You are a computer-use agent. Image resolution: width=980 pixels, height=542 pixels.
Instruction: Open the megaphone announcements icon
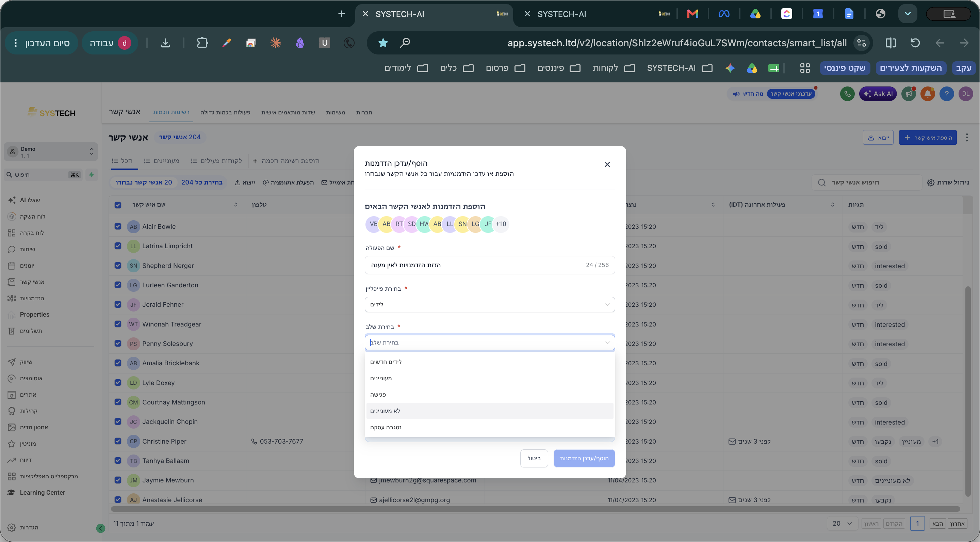click(x=909, y=94)
